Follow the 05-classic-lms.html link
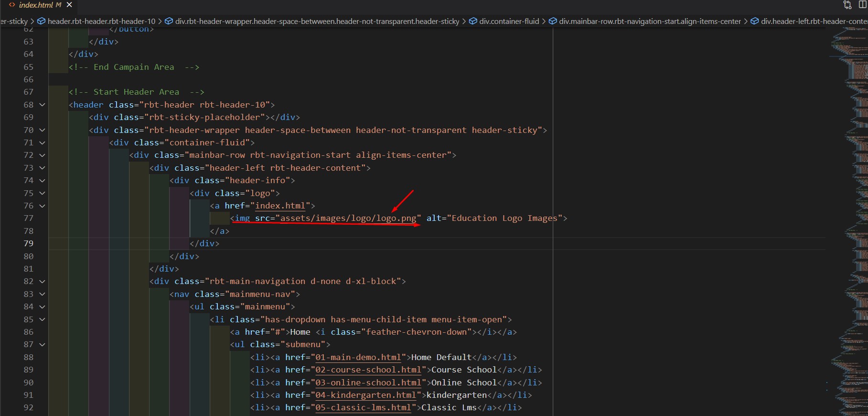 point(363,407)
